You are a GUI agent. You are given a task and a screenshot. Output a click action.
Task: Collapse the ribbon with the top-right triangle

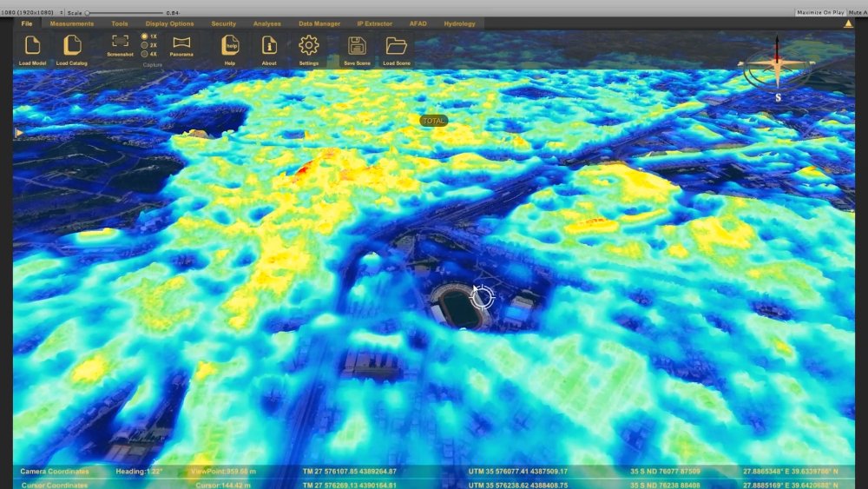pyautogui.click(x=848, y=23)
